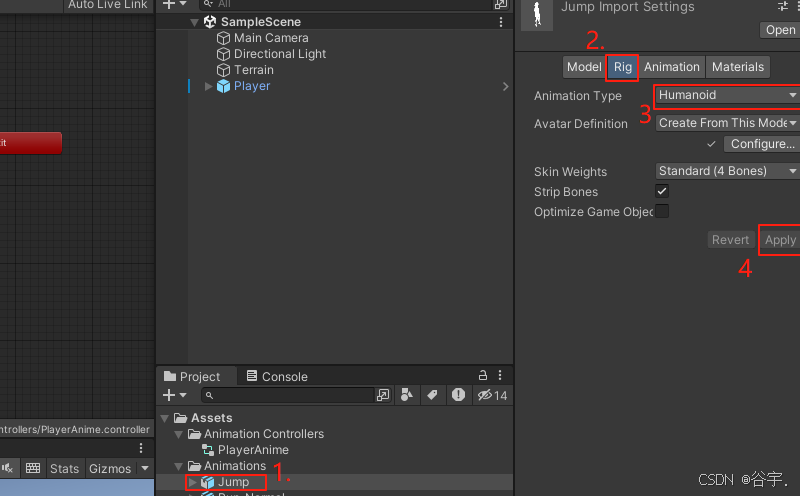800x496 pixels.
Task: Toggle the Stats overlay button
Action: pyautogui.click(x=64, y=468)
